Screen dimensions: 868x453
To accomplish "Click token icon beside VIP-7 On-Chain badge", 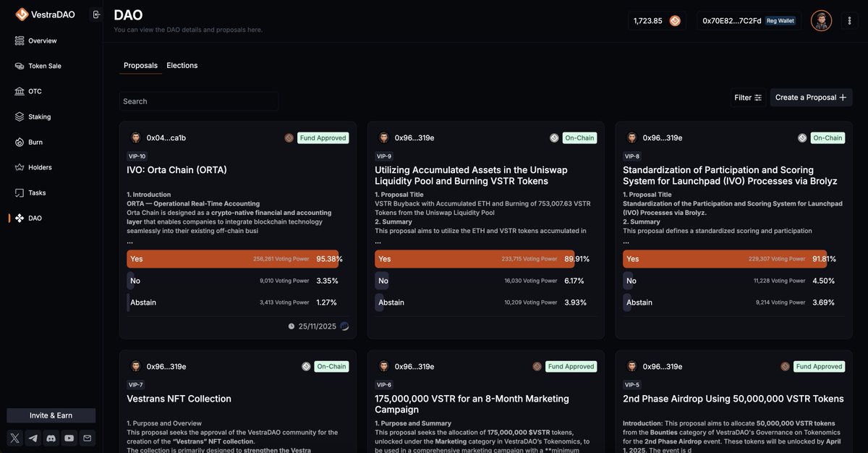I will (x=306, y=366).
